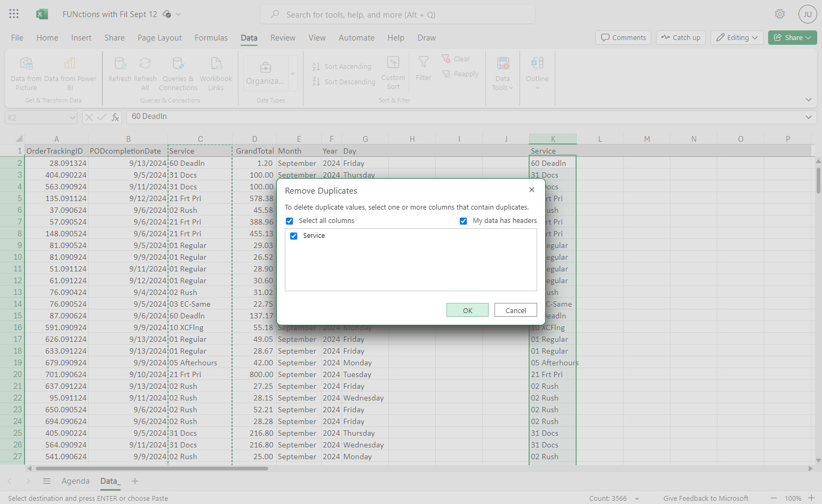Open the all sheets list icon
822x504 pixels.
pos(47,481)
